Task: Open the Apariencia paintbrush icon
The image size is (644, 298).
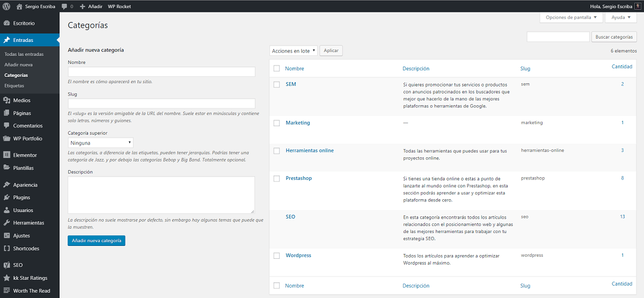Action: 6,185
